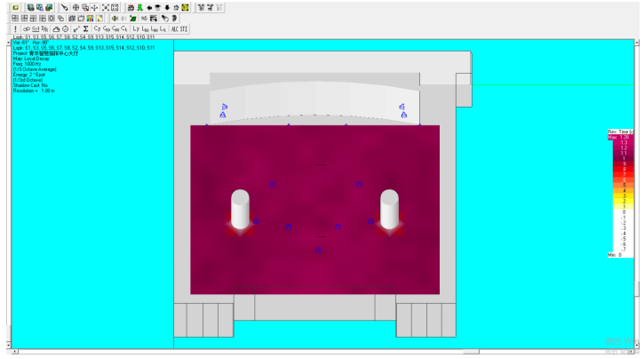Screen dimensions: 644x359
Task: Click the first yellow window icon
Action: tap(14, 7)
